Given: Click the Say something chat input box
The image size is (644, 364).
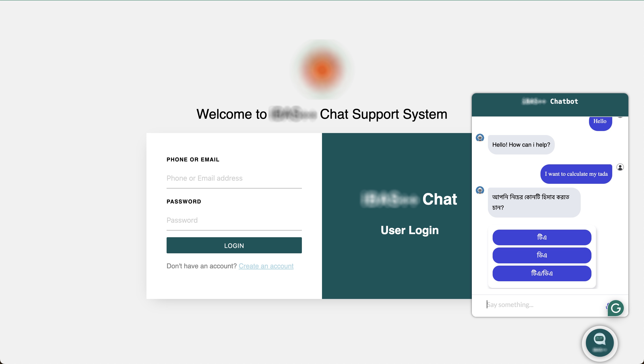Looking at the screenshot, I should (x=545, y=305).
